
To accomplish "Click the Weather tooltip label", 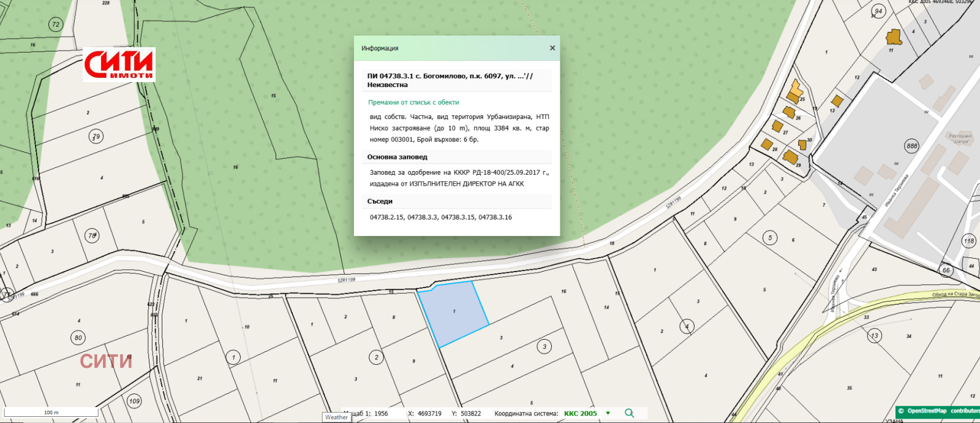I will pyautogui.click(x=336, y=417).
